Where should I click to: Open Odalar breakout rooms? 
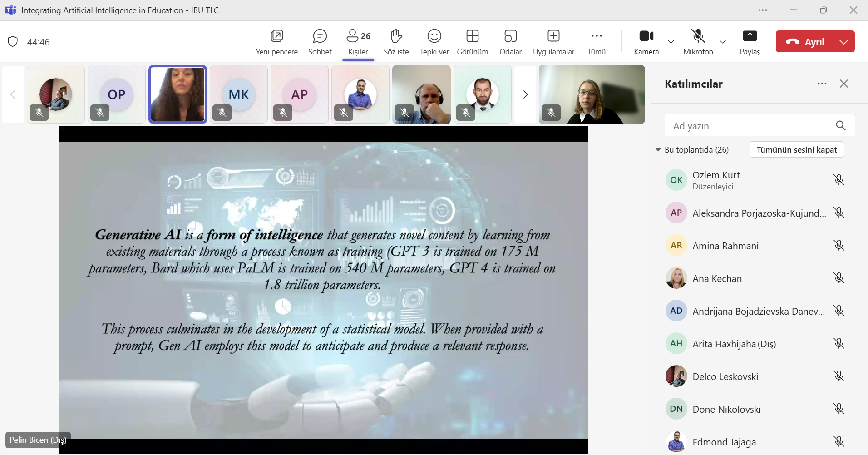(510, 42)
